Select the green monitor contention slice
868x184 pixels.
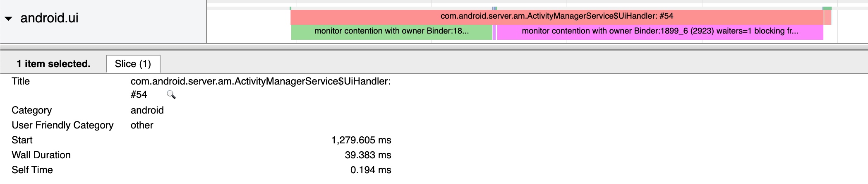pyautogui.click(x=391, y=31)
